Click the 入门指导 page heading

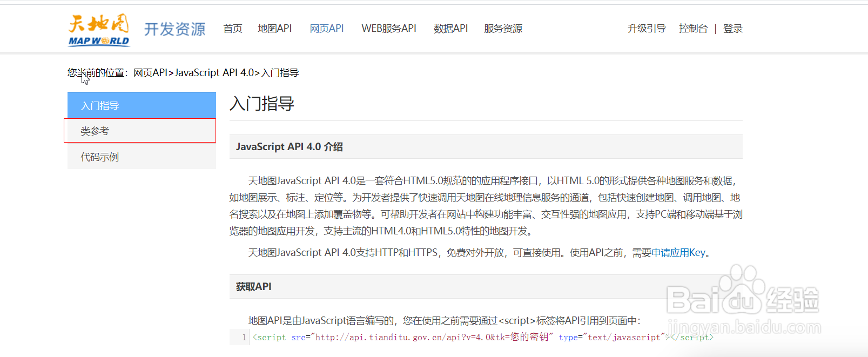click(x=262, y=103)
